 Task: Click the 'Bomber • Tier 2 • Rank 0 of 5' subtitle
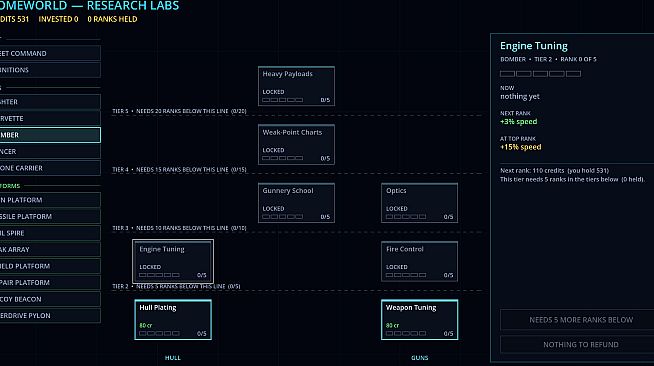coord(548,59)
